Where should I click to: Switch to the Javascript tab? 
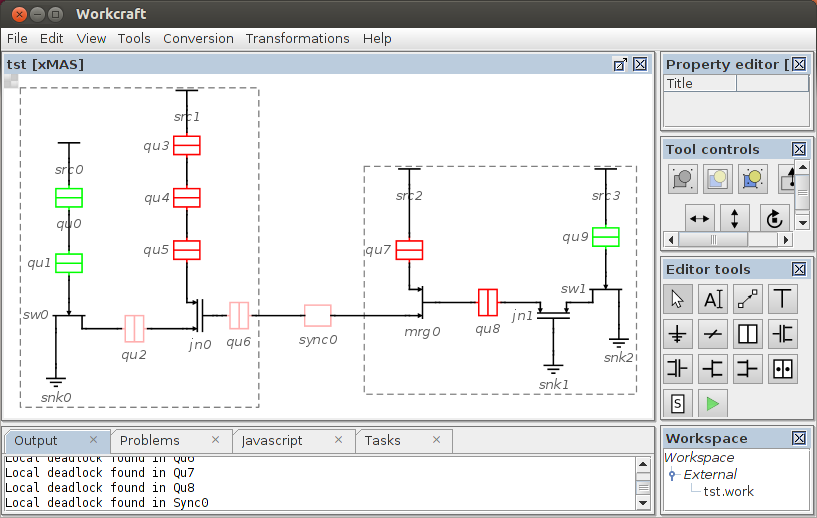pos(272,440)
